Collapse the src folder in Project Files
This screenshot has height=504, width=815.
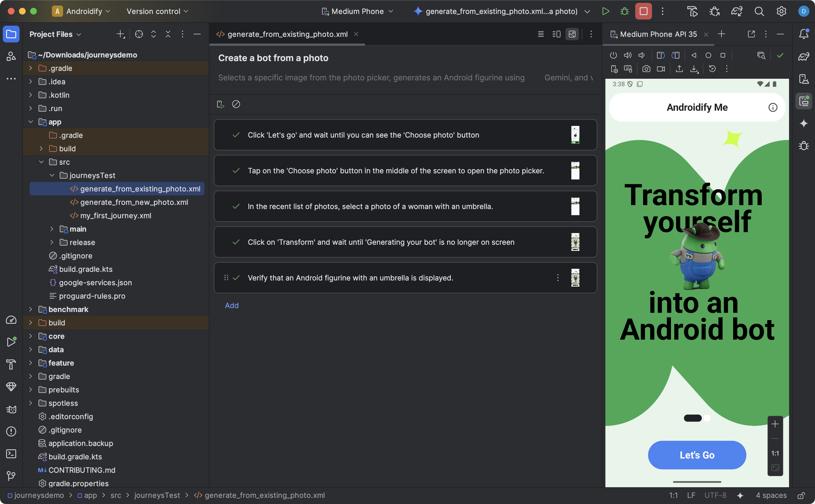click(41, 162)
